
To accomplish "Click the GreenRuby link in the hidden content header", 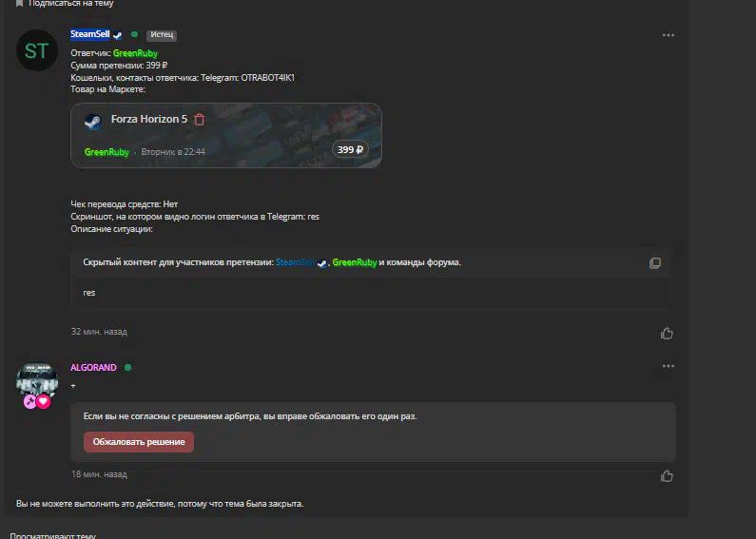I will click(x=355, y=262).
